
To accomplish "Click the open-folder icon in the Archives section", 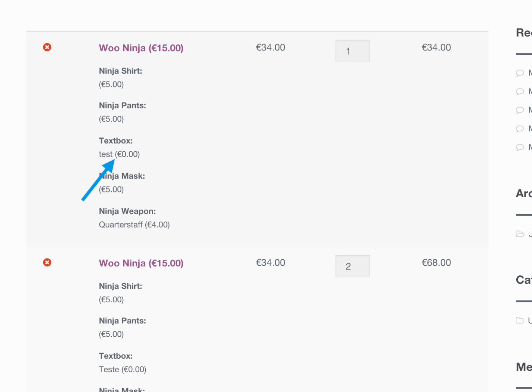I will click(x=520, y=234).
